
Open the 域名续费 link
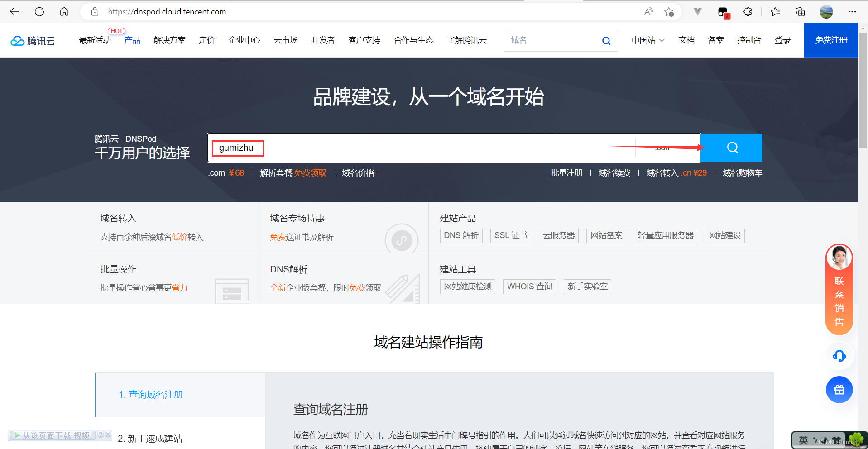(614, 173)
